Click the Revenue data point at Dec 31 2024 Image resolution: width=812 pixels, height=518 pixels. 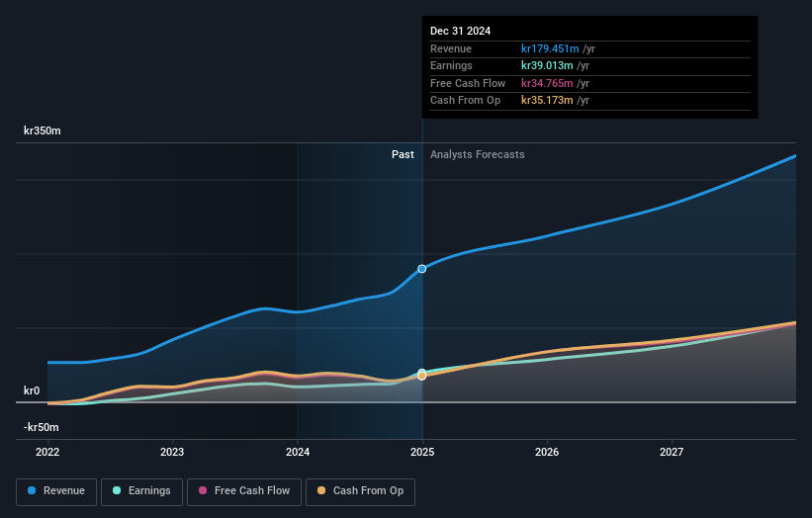pyautogui.click(x=422, y=269)
